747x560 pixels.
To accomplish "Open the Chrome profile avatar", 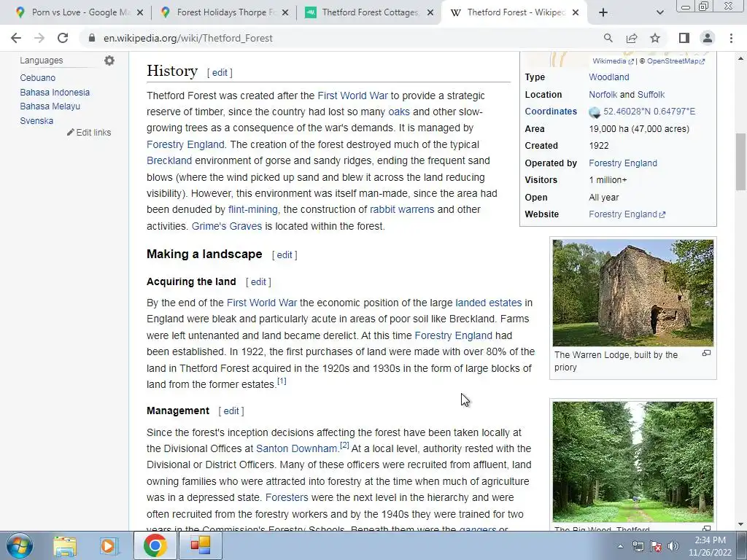I will point(708,38).
